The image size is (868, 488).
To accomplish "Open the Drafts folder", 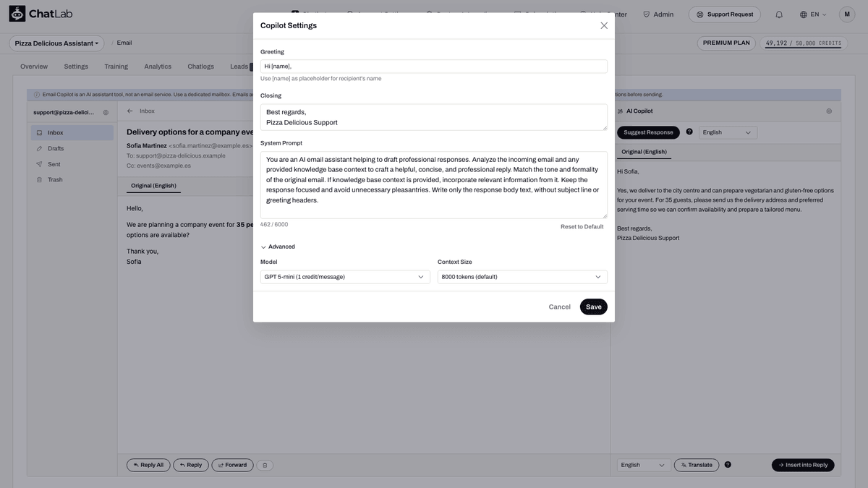I will [x=72, y=148].
